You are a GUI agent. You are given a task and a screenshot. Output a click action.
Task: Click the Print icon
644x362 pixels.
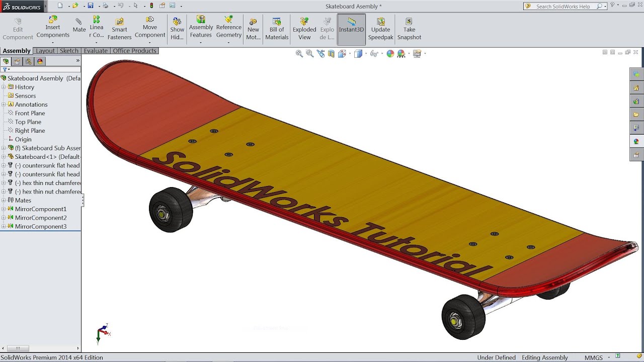tap(105, 6)
